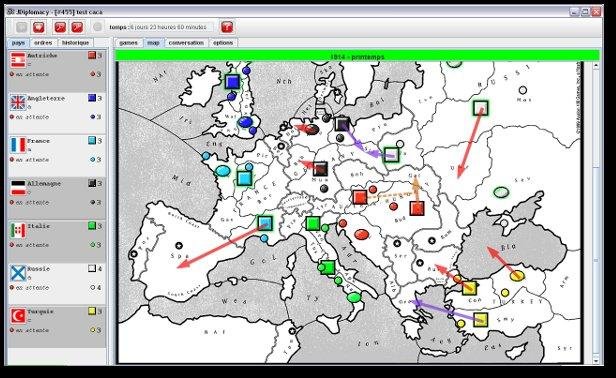This screenshot has height=378, width=616.
Task: Click the green Italian army square in Rome
Action: tap(328, 268)
